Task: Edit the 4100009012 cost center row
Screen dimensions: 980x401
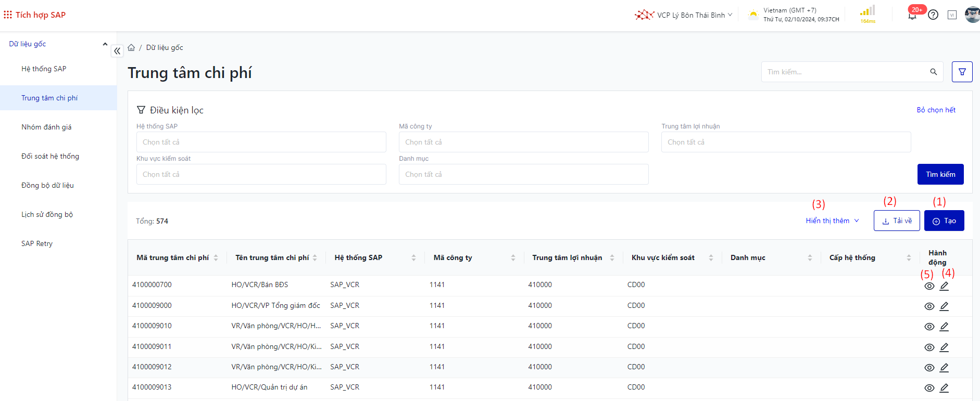Action: pyautogui.click(x=944, y=368)
